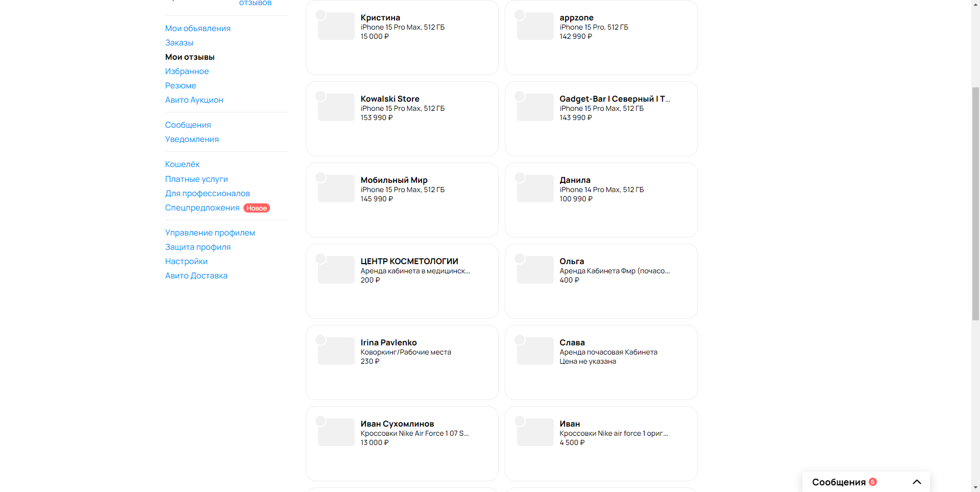980x492 pixels.
Task: Open 'Защита профиля' link
Action: click(198, 247)
